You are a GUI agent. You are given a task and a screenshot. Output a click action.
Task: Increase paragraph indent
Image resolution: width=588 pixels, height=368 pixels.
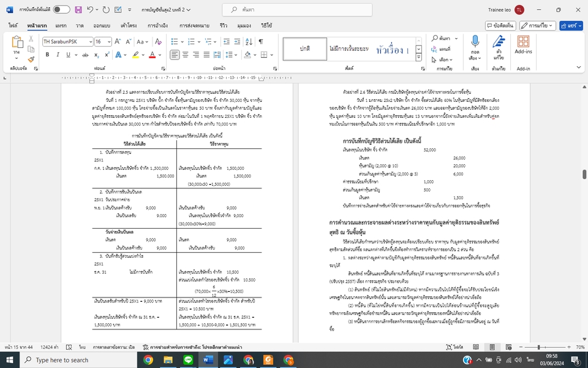pos(237,42)
